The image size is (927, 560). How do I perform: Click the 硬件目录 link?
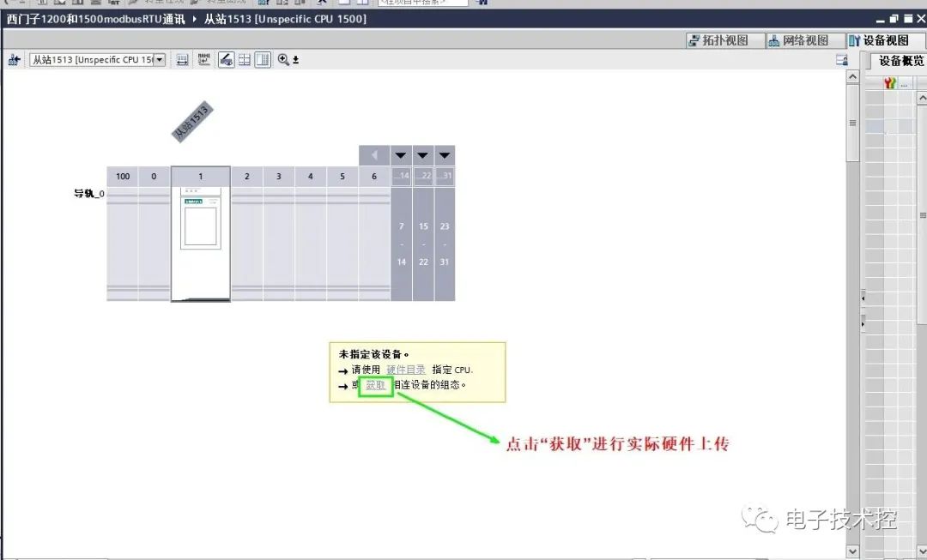coord(405,370)
